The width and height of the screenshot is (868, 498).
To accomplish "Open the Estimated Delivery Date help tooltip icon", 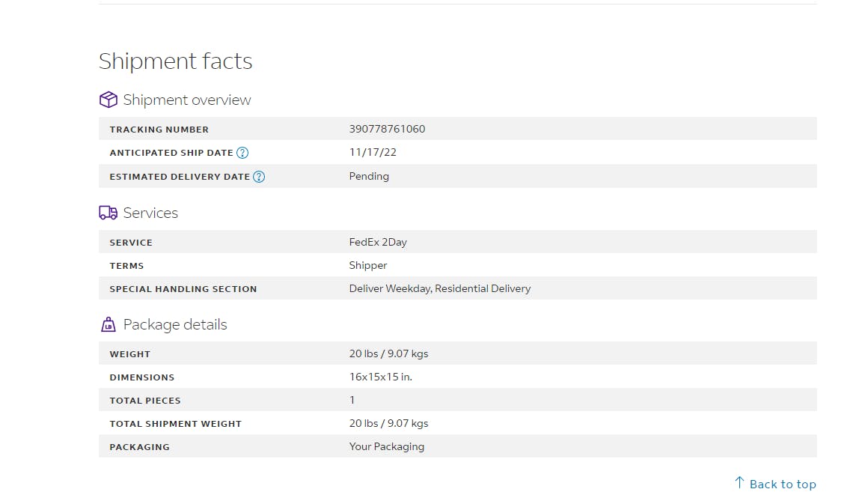I will [259, 177].
